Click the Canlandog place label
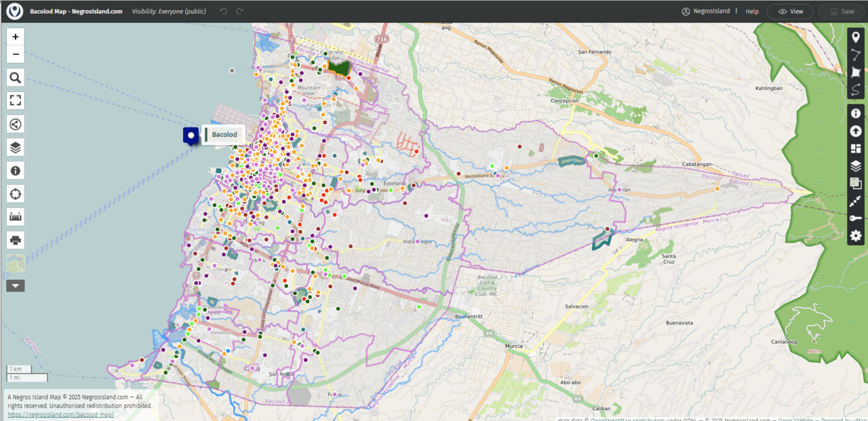The height and width of the screenshot is (421, 868). (784, 342)
